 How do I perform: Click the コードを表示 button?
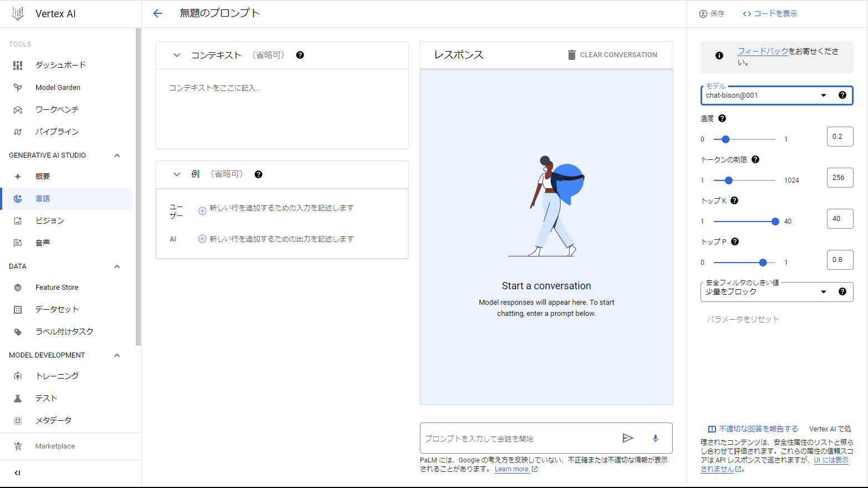coord(770,13)
